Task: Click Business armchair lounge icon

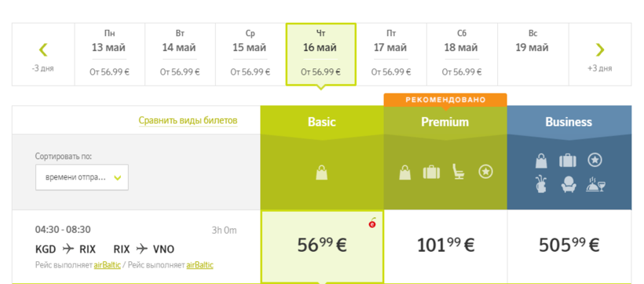Action: click(569, 184)
